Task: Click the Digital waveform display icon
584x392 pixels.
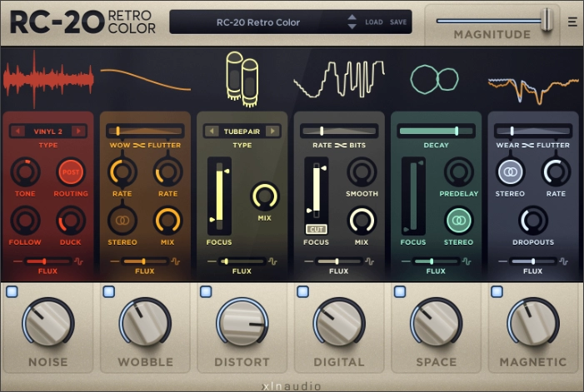Action: [339, 79]
